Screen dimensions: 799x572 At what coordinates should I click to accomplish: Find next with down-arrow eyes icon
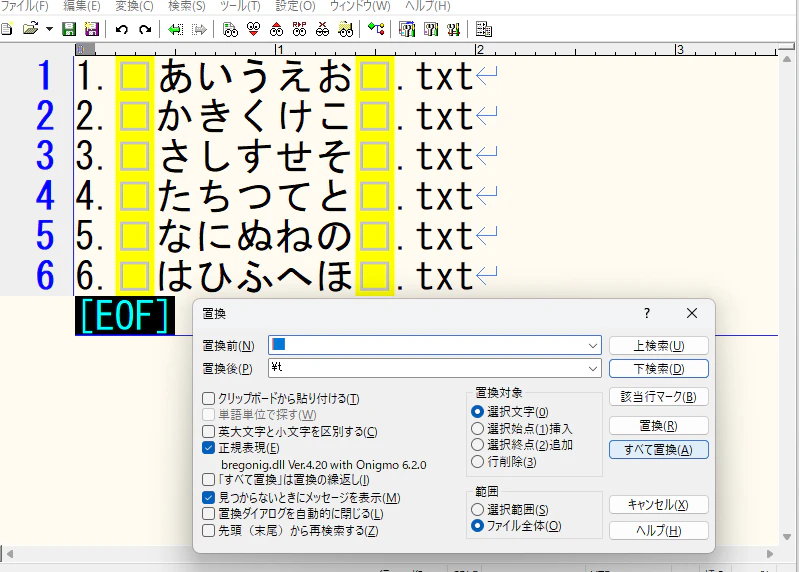click(x=253, y=30)
